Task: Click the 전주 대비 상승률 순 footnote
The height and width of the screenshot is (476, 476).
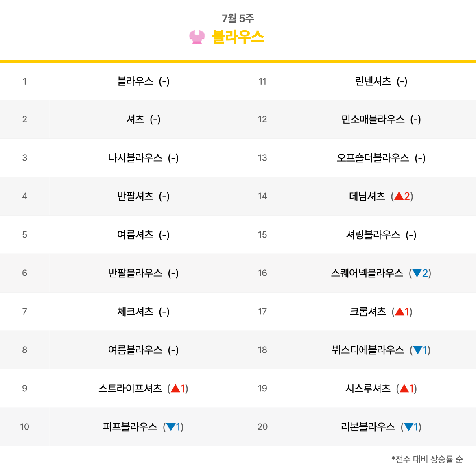Action: click(x=427, y=459)
